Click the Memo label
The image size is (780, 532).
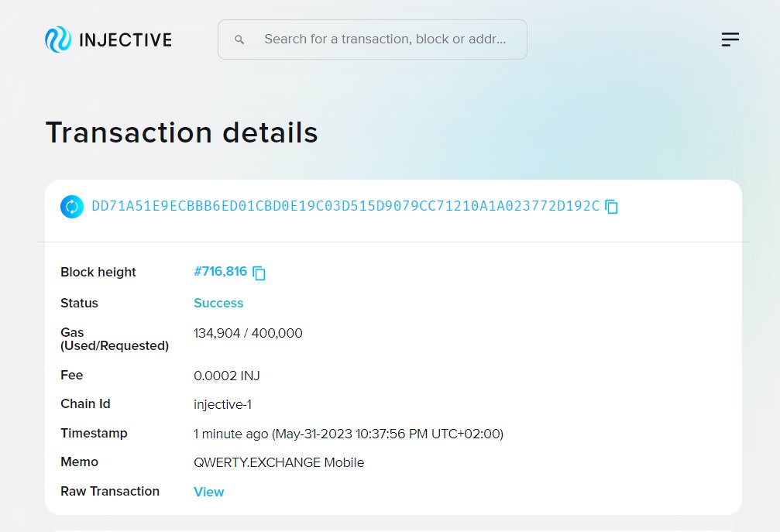[x=79, y=462]
